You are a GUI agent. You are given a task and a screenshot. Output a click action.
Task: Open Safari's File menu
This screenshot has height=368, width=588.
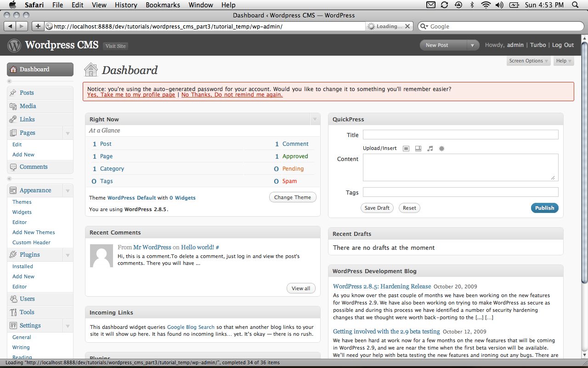point(58,5)
